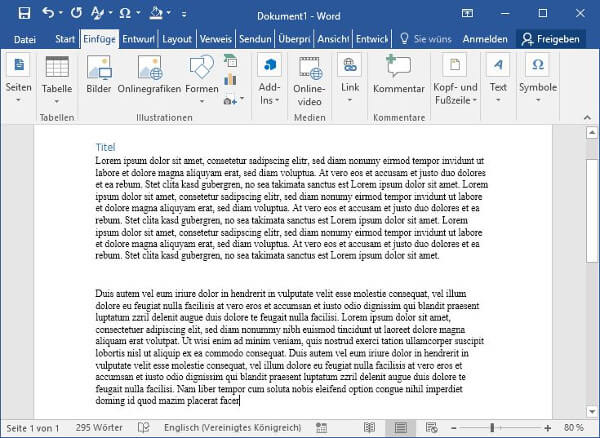Viewport: 600px width, 438px height.
Task: Open the Add-Ins menu
Action: [x=269, y=80]
